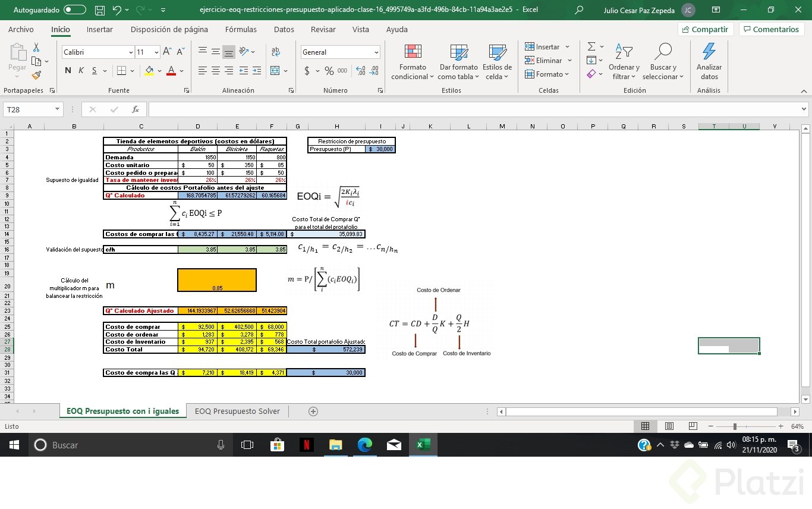Click the Compartir button
This screenshot has width=812, height=509.
(704, 29)
